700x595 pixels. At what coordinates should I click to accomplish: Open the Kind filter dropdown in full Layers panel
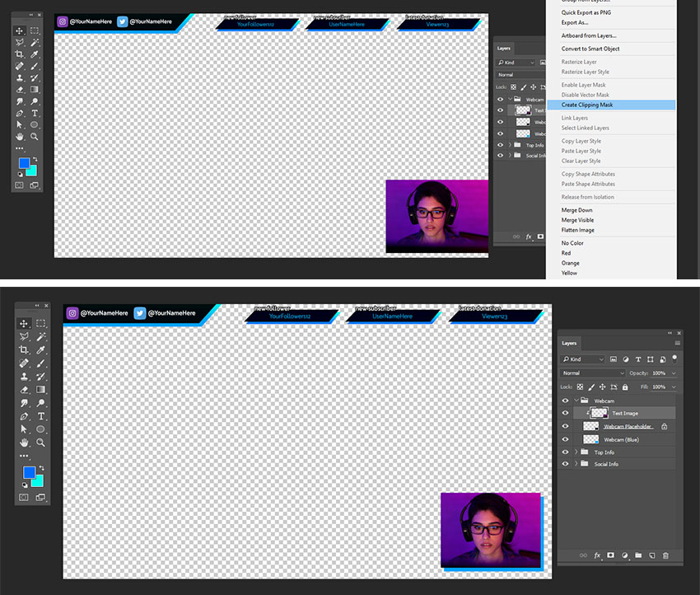point(582,359)
